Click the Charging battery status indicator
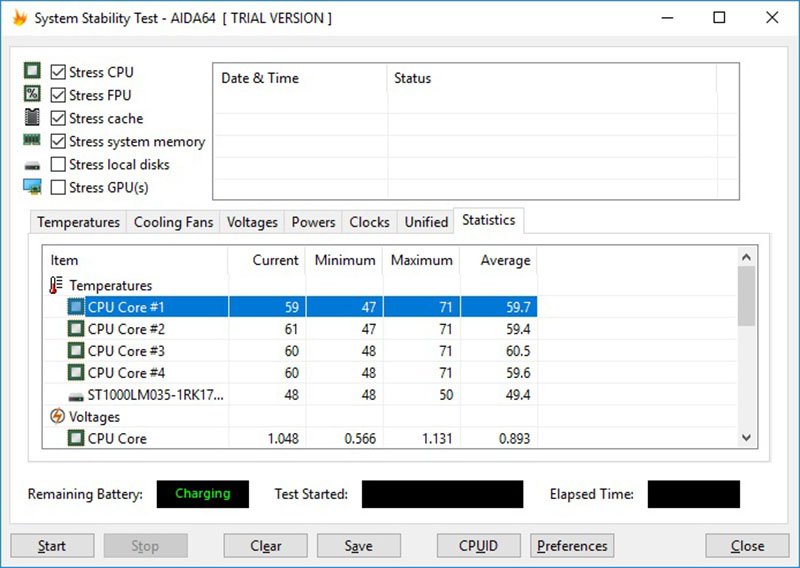The width and height of the screenshot is (800, 568). point(203,493)
